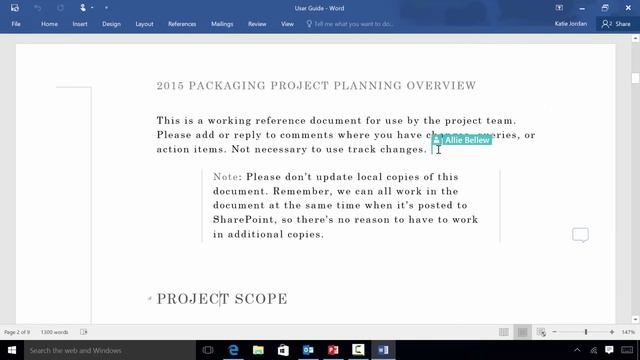Click the comment balloon icon in right margin
Screen dimensions: 640x360
[x=580, y=235]
